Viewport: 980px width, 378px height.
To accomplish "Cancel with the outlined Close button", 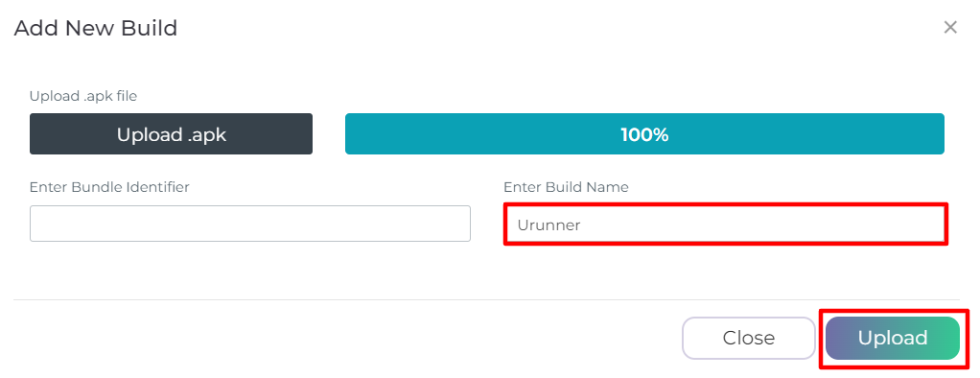I will [749, 338].
